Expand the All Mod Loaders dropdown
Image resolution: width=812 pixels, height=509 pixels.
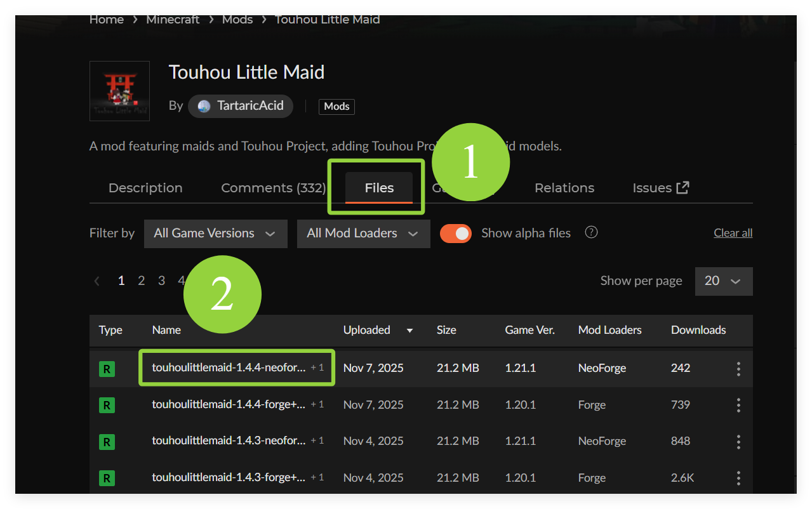click(x=364, y=234)
